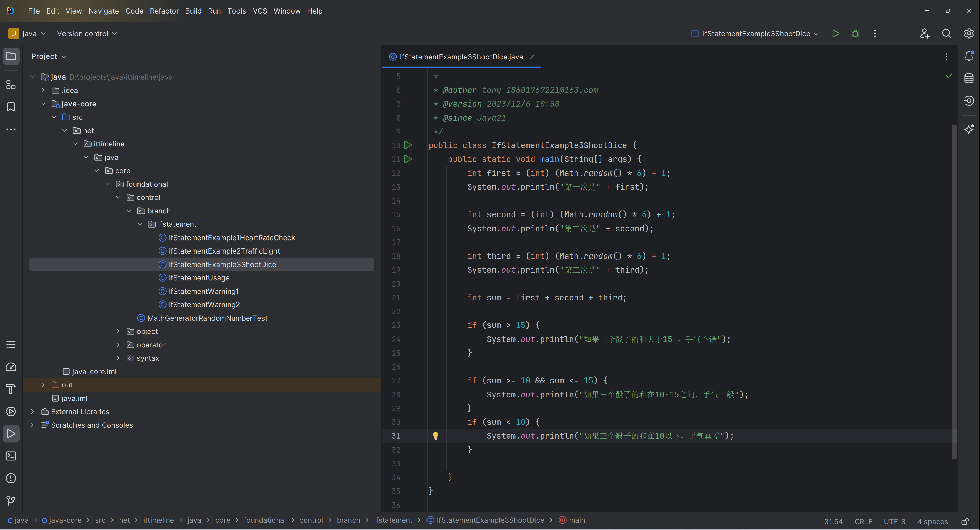Click the UTF-8 encoding widget
Viewport: 980px width, 530px height.
(x=894, y=521)
